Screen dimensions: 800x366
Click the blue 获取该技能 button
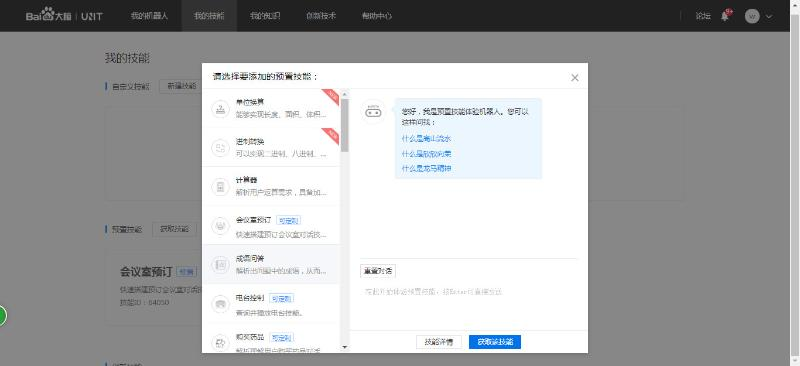(x=495, y=342)
